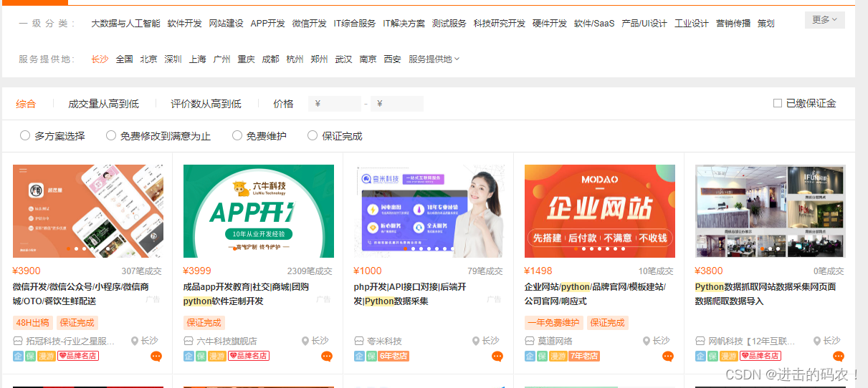Select 软件开发 category
Image resolution: width=868 pixels, height=388 pixels.
pyautogui.click(x=185, y=23)
